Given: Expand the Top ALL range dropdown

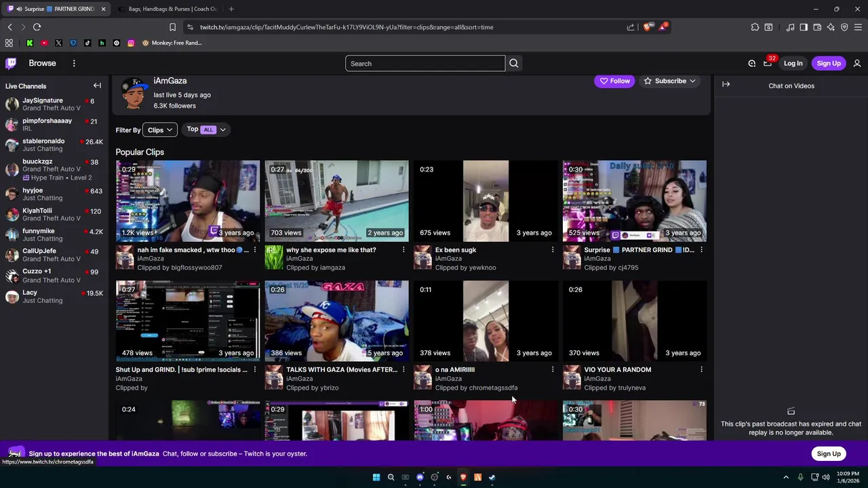Looking at the screenshot, I should [208, 129].
